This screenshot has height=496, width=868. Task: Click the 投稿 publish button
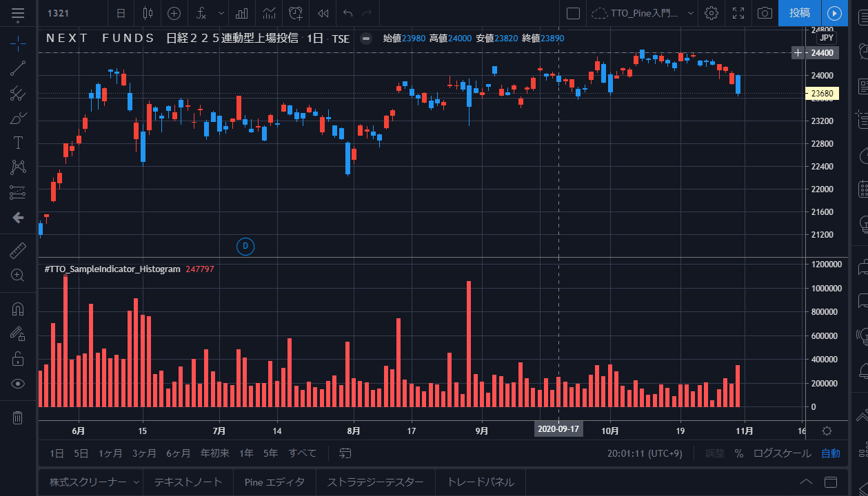(800, 13)
